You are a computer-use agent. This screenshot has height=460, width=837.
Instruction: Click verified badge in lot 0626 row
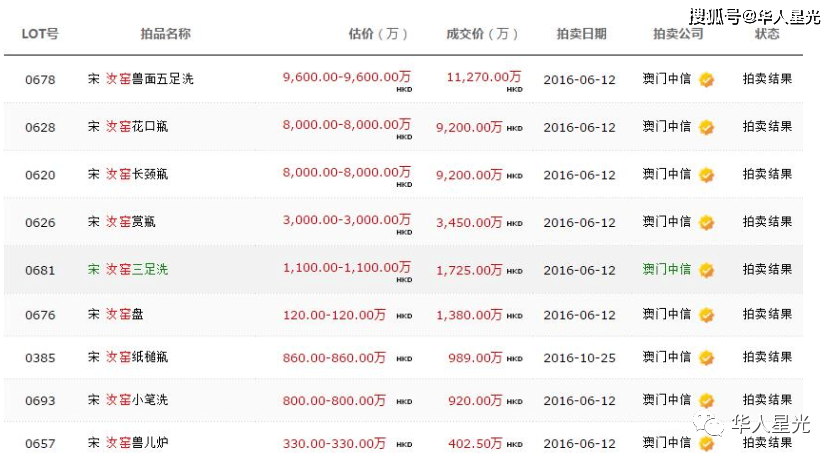coord(707,223)
